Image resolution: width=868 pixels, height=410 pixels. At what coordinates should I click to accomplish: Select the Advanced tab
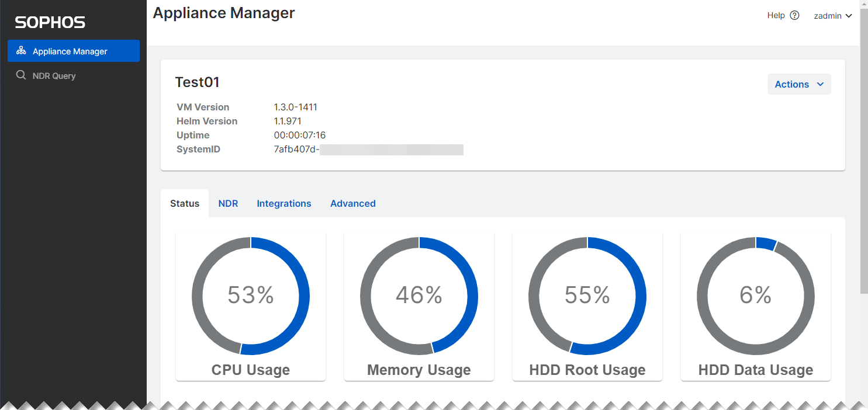click(x=353, y=203)
